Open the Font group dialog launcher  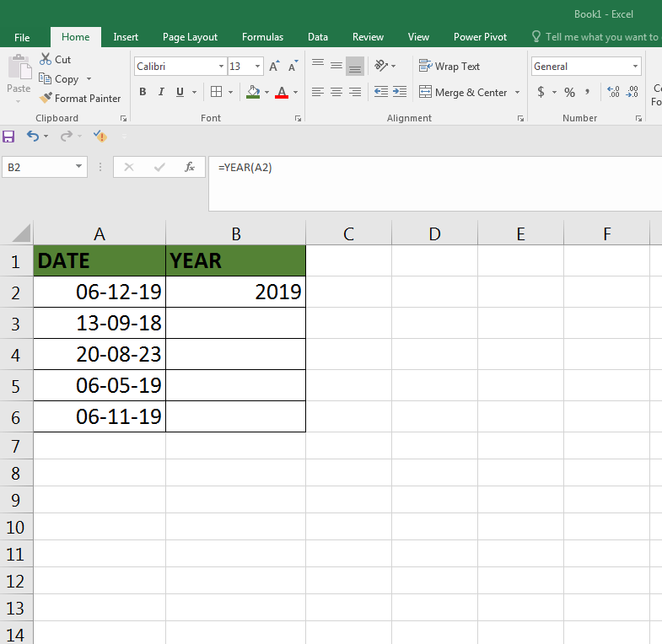pos(298,119)
